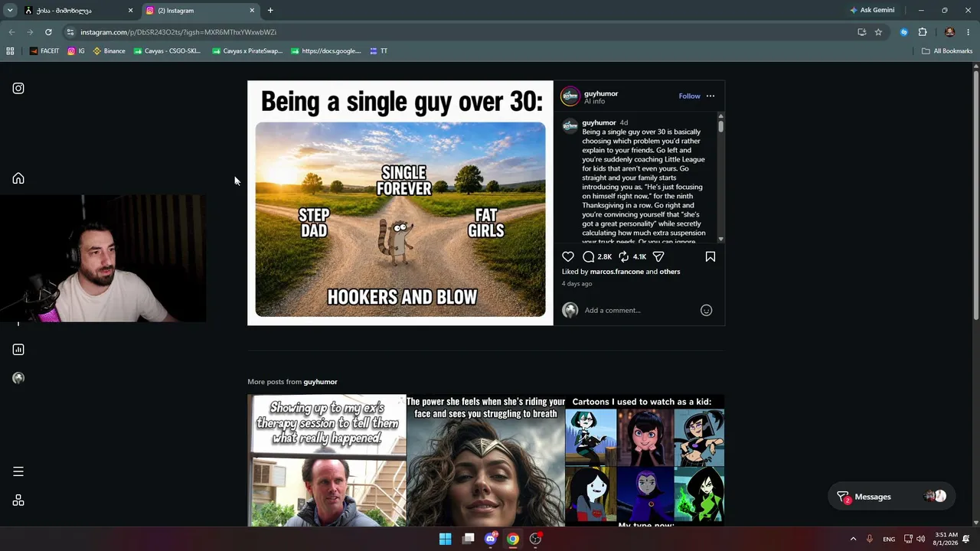
Task: Expand the All Bookmarks folder
Action: [947, 51]
